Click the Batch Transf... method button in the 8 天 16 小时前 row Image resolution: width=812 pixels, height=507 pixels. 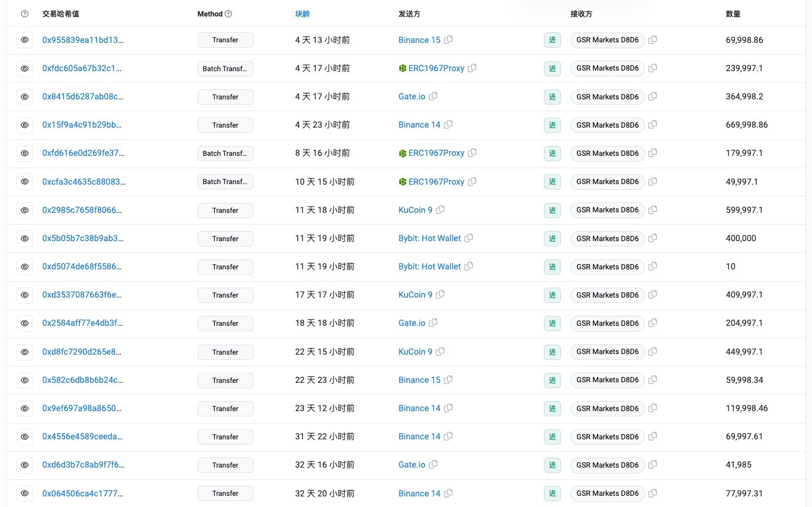point(225,153)
